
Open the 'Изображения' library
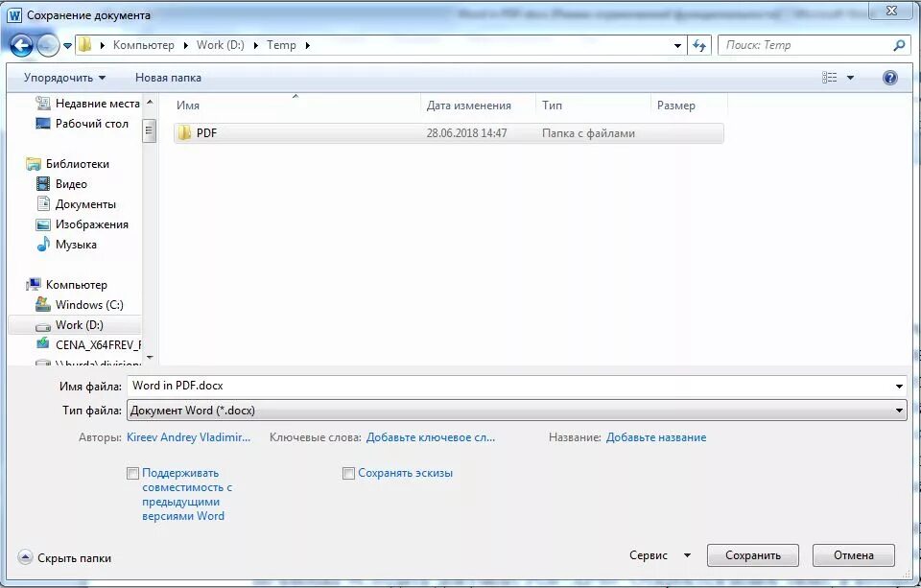click(x=82, y=224)
